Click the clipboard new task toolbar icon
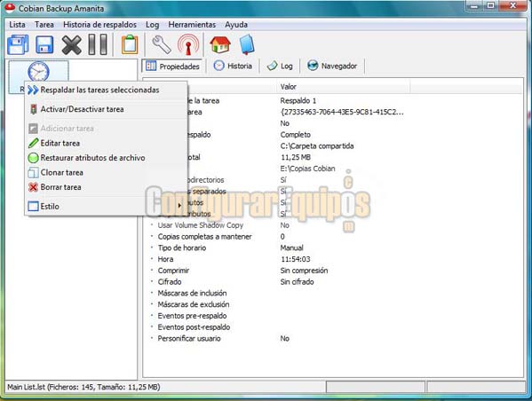532x401 pixels. tap(130, 44)
